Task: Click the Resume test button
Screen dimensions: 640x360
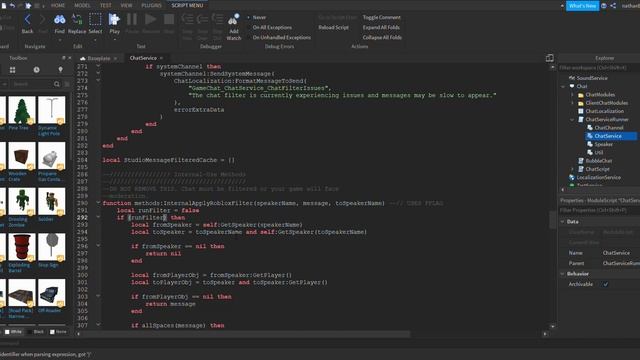Action: 151,19
